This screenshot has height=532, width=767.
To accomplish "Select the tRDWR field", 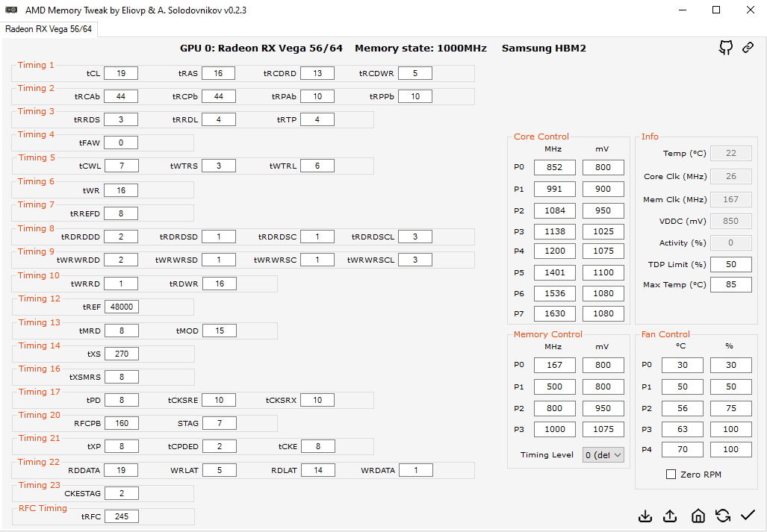I will [220, 284].
